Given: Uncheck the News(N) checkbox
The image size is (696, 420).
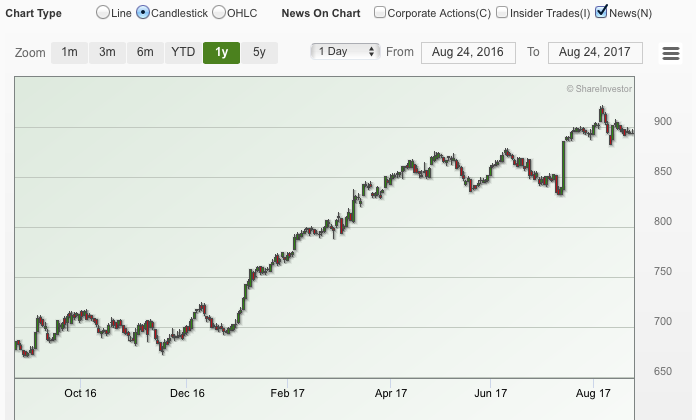Looking at the screenshot, I should click(601, 13).
